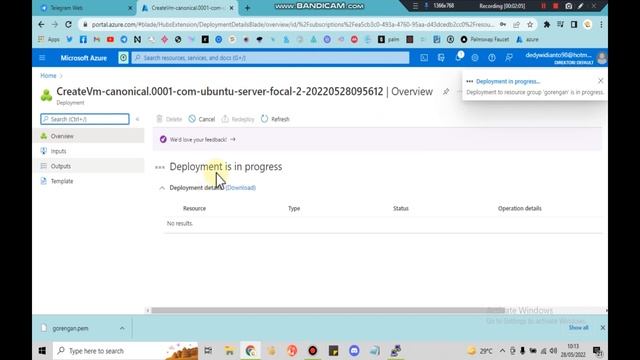Show hidden system tray icons
Screen dimensions: 640x360
[502, 351]
